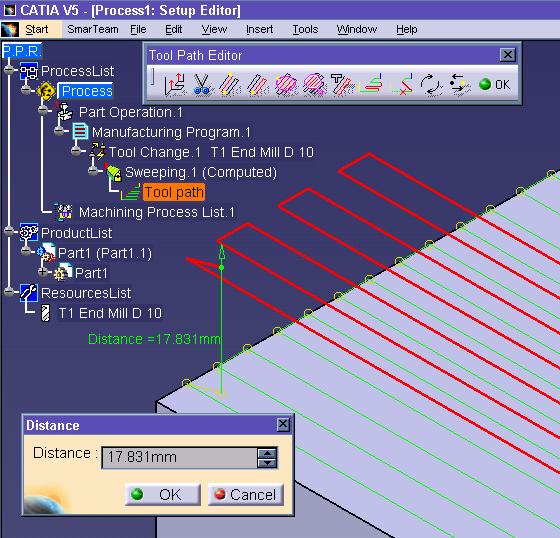Select the scissors cut-area tool
560x538 pixels.
[202, 84]
